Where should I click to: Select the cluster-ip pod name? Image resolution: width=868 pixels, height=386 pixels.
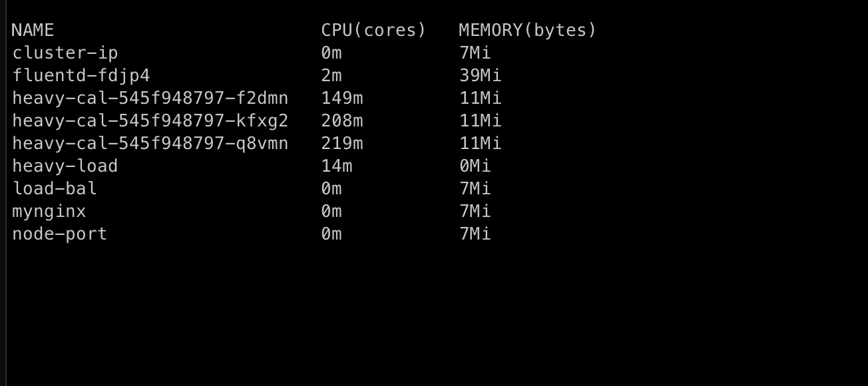(x=65, y=53)
